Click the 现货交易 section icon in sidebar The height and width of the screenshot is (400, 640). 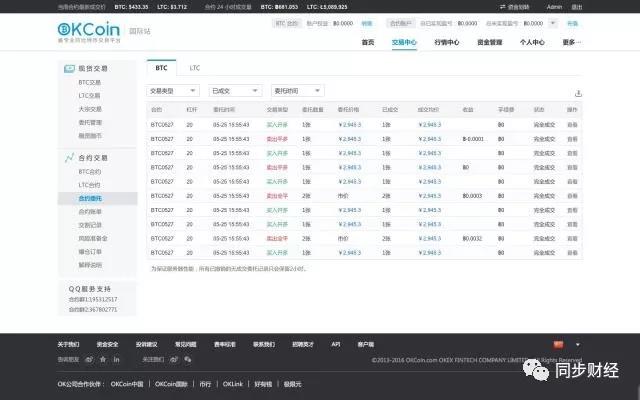[68, 68]
